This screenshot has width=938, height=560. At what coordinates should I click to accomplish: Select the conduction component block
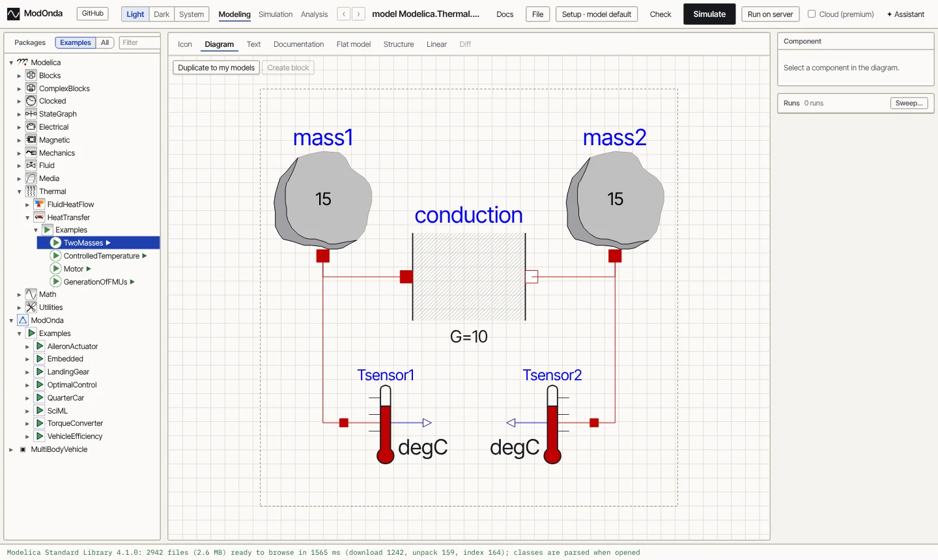click(469, 277)
